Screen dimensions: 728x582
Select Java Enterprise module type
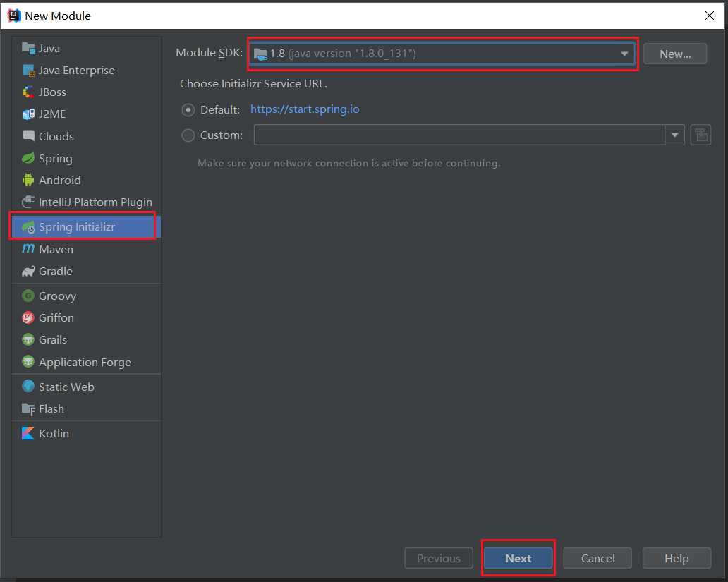(76, 70)
